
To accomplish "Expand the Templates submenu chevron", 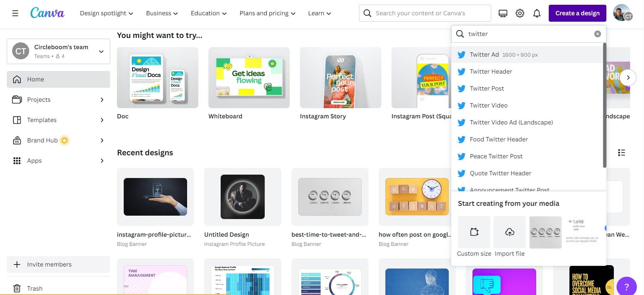I will point(102,120).
